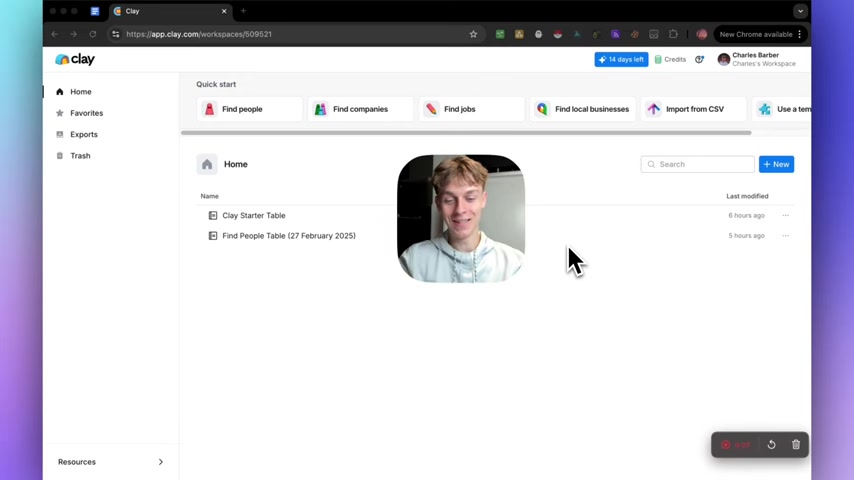Open Find People Table (27 February 2025)
The width and height of the screenshot is (854, 480).
pos(289,235)
